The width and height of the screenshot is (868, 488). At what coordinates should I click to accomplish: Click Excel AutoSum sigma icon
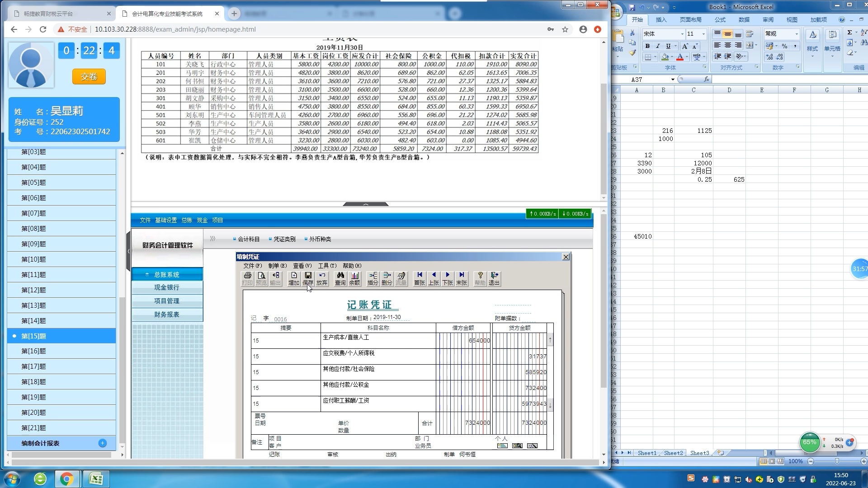(849, 33)
